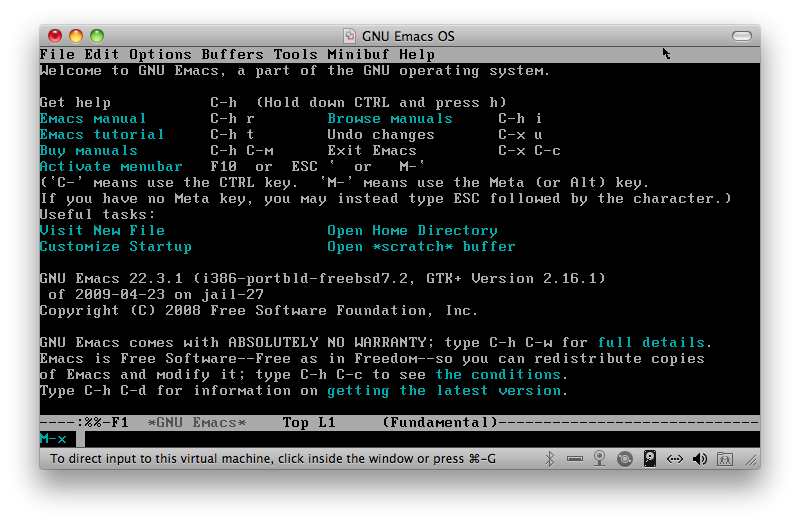Click the network adapter icon in status bar
800x524 pixels.
click(674, 459)
